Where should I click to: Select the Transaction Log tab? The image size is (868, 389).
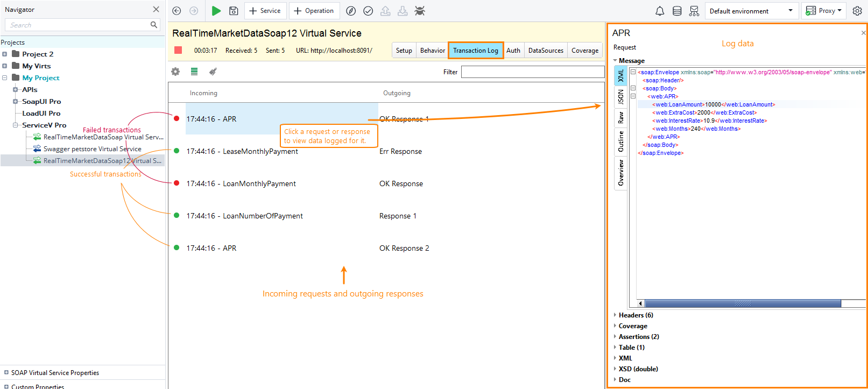476,51
